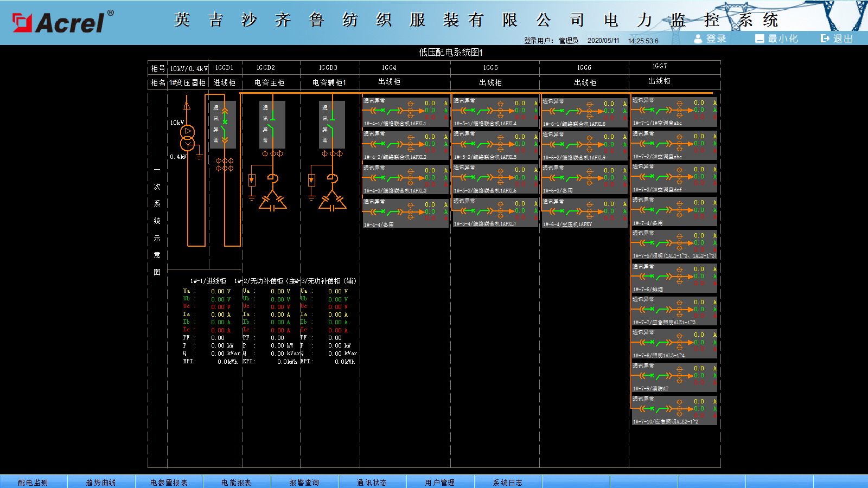Image resolution: width=868 pixels, height=488 pixels.
Task: Click the 登录 login button
Action: coord(711,38)
